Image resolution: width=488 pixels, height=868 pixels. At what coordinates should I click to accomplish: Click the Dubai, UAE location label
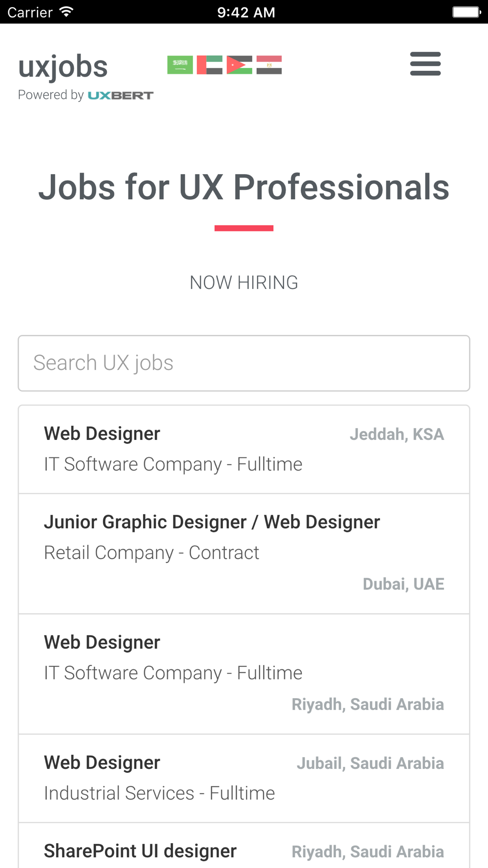404,584
